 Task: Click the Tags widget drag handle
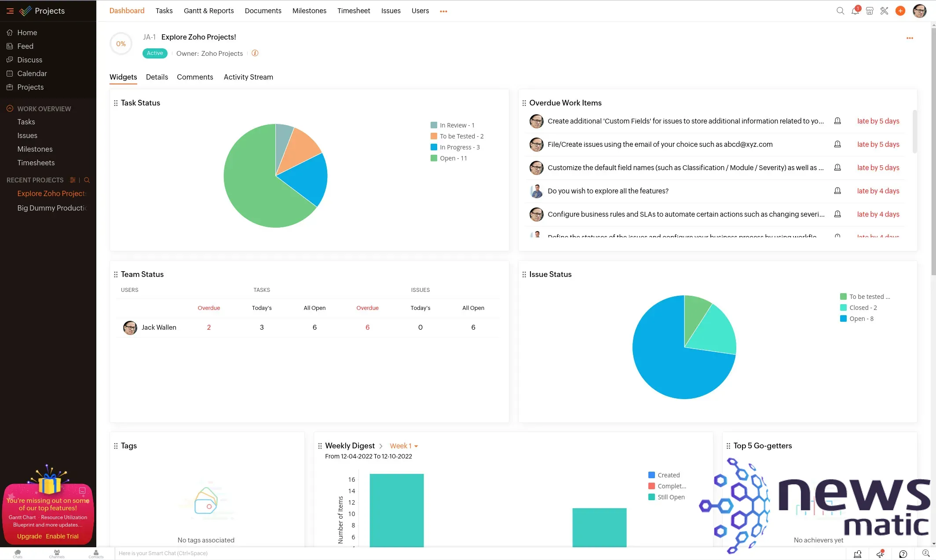tap(116, 446)
